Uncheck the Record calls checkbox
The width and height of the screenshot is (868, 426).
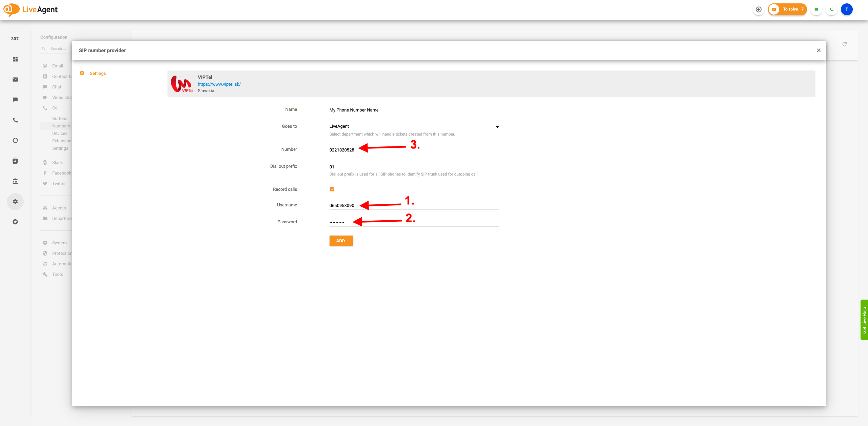pyautogui.click(x=332, y=189)
